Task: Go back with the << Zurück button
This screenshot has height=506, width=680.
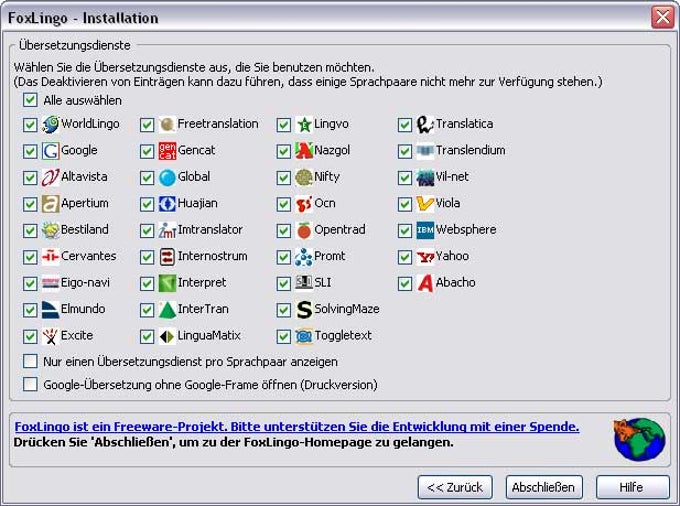Action: pos(455,487)
